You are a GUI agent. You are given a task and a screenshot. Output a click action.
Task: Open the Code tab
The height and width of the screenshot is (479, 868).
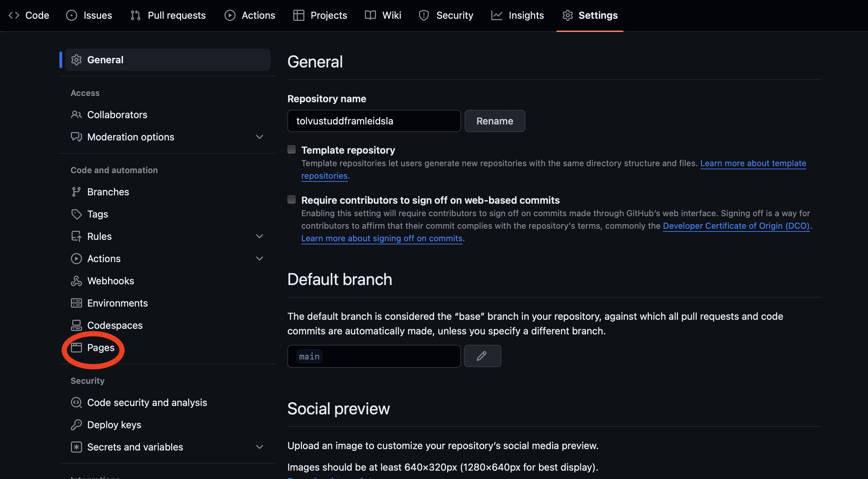coord(29,15)
